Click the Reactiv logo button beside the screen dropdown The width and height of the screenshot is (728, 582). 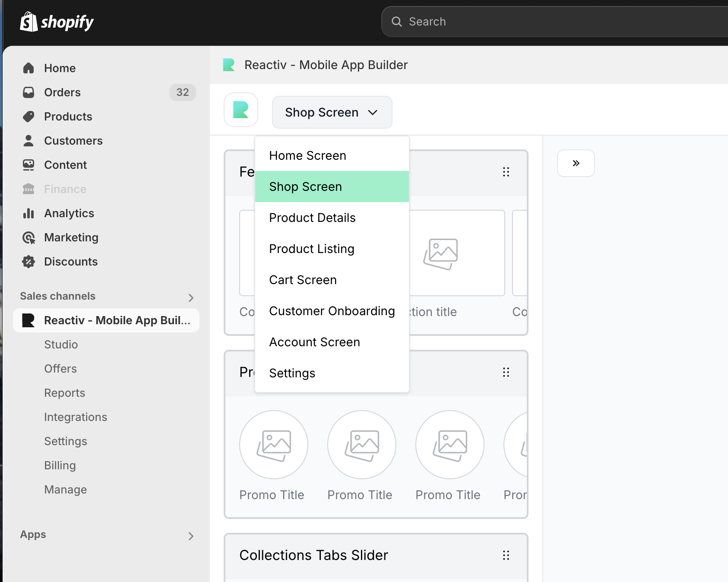tap(241, 110)
